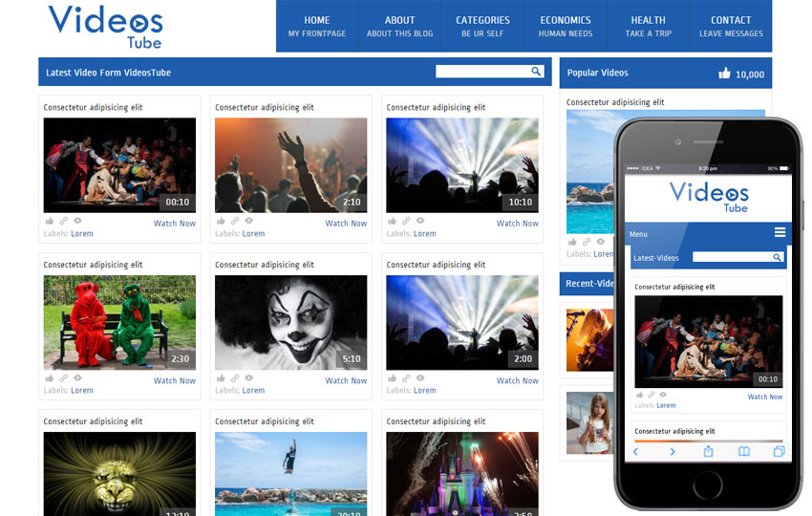Tap the phone browser forward arrow
Viewport: 812px width, 516px height.
click(673, 452)
